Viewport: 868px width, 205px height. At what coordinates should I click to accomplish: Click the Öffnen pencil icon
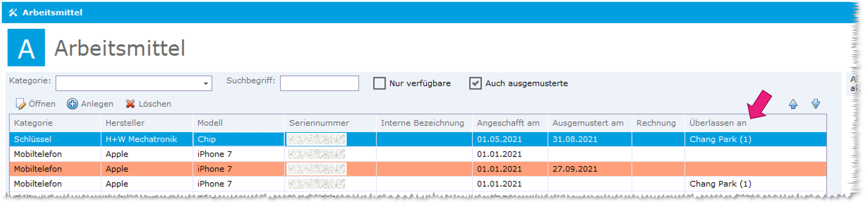20,104
